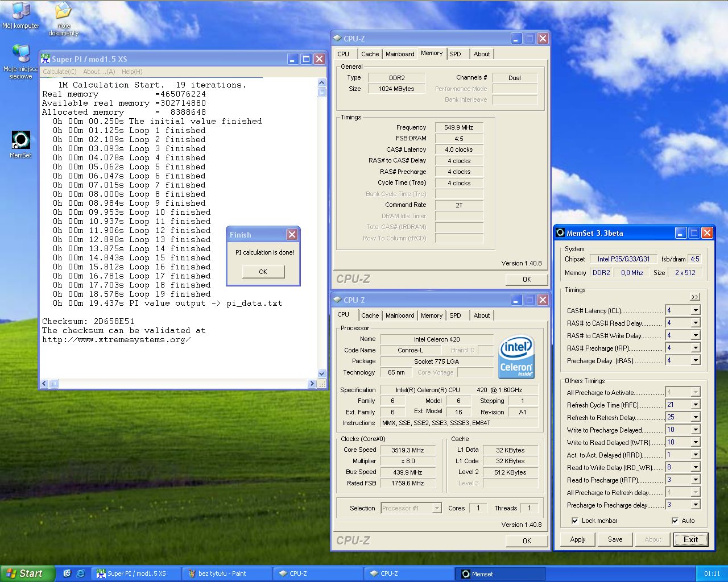Click the Super PI title bar icon

coord(45,59)
